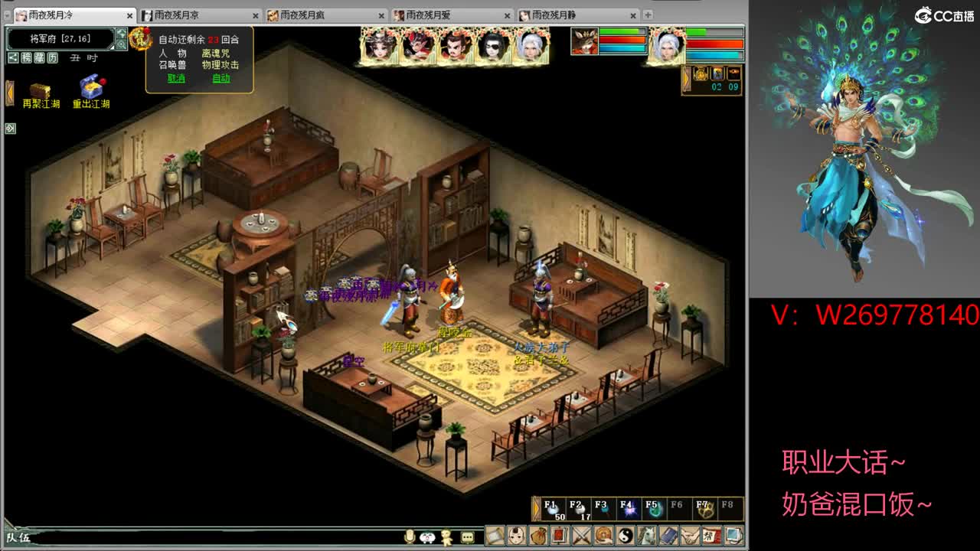
Task: Switch to the 雨夜残月爱 tab
Action: [x=452, y=15]
